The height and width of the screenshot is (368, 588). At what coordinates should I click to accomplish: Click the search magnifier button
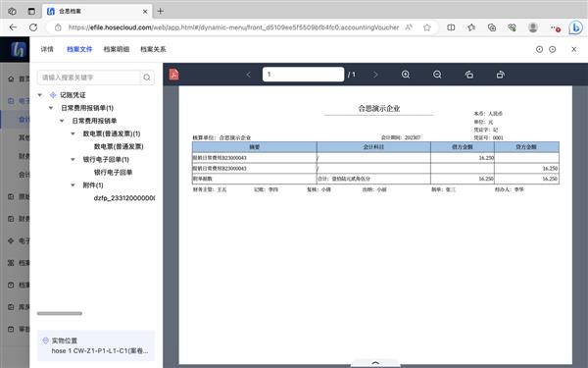(147, 78)
